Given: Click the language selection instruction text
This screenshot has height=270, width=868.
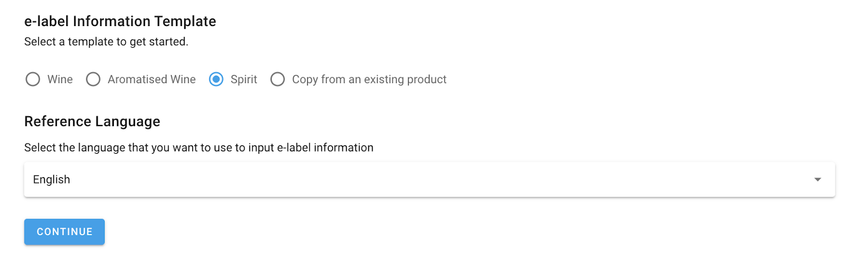Looking at the screenshot, I should [199, 148].
